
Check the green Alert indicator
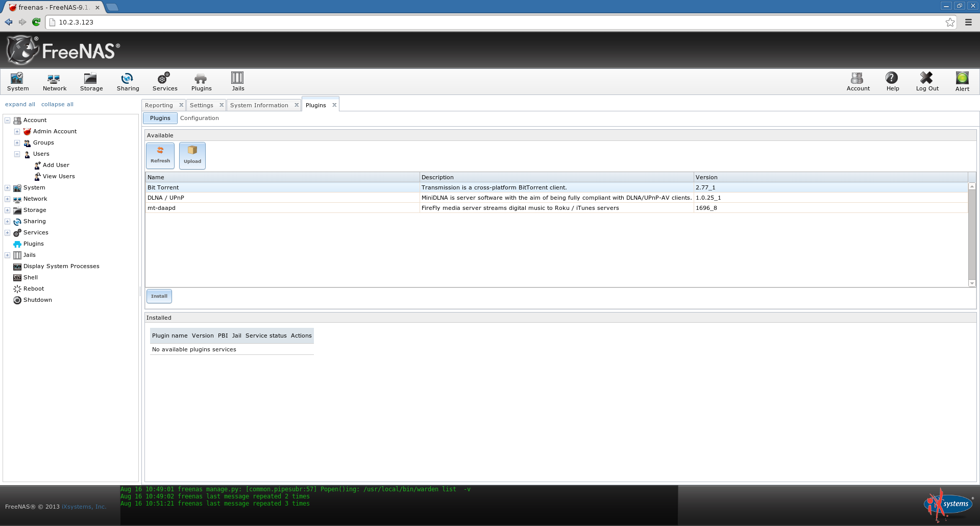[962, 82]
